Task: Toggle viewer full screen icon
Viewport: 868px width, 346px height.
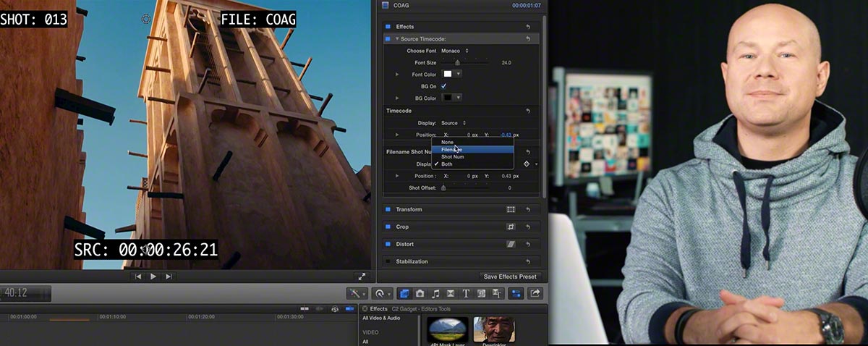Action: pyautogui.click(x=362, y=277)
